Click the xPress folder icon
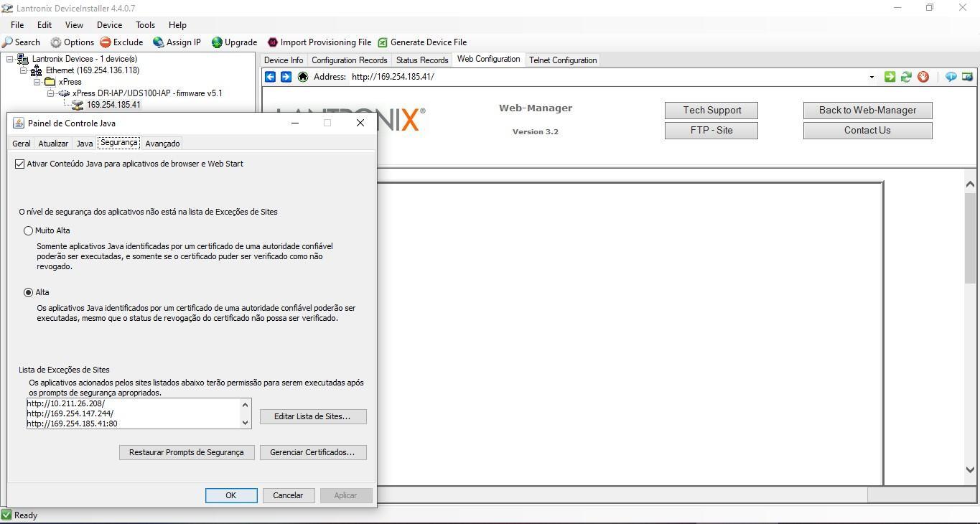 (50, 82)
